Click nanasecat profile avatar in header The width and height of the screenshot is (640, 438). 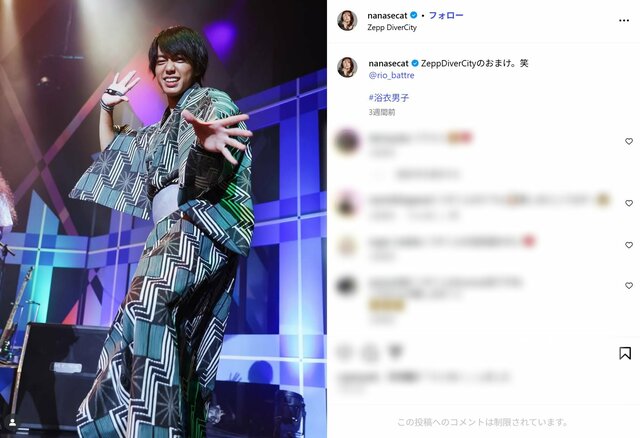pyautogui.click(x=347, y=20)
